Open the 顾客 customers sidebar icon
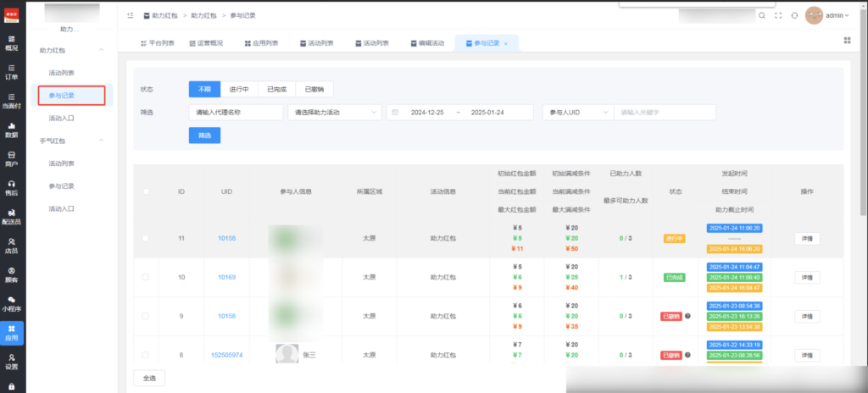This screenshot has height=393, width=868. pos(11,274)
